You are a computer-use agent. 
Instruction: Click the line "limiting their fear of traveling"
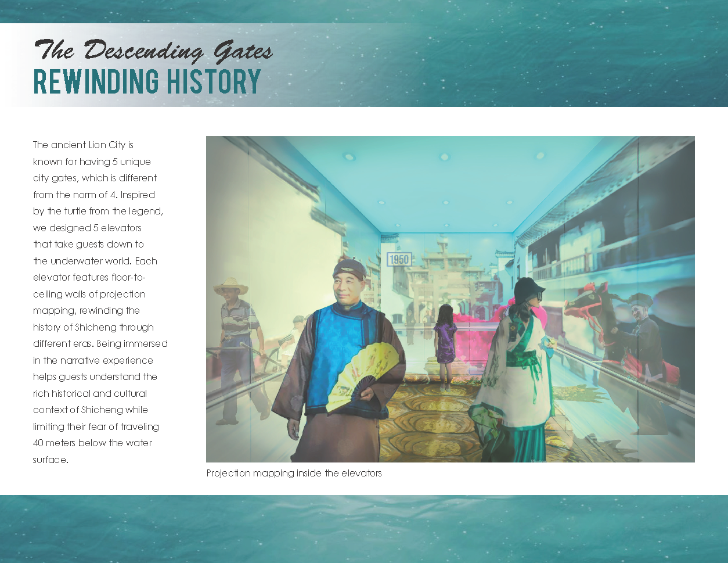coord(96,426)
